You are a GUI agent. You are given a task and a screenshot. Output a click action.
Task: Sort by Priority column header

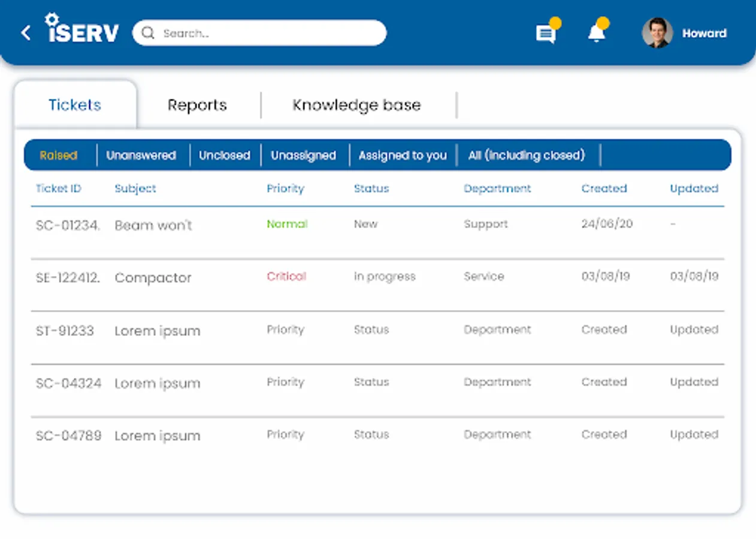[x=286, y=189]
